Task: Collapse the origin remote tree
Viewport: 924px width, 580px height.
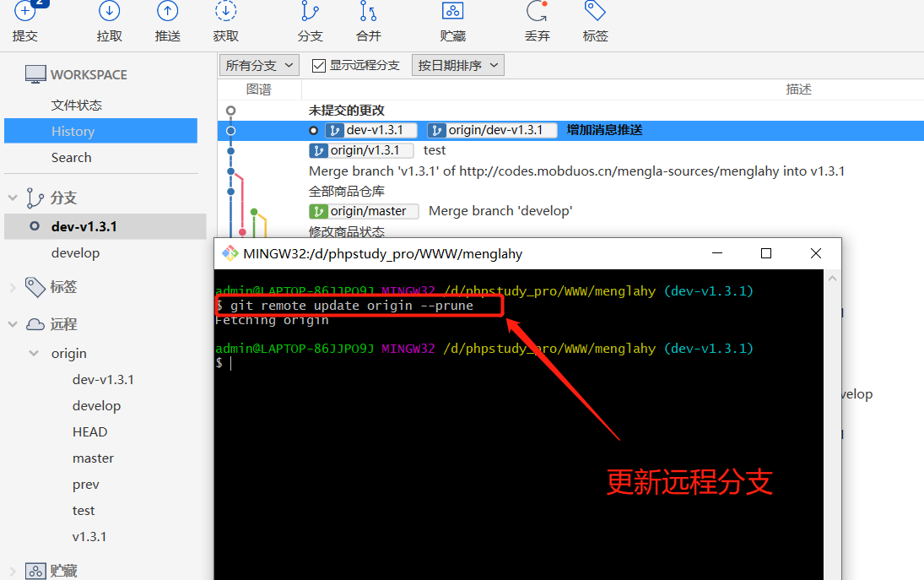Action: point(34,353)
